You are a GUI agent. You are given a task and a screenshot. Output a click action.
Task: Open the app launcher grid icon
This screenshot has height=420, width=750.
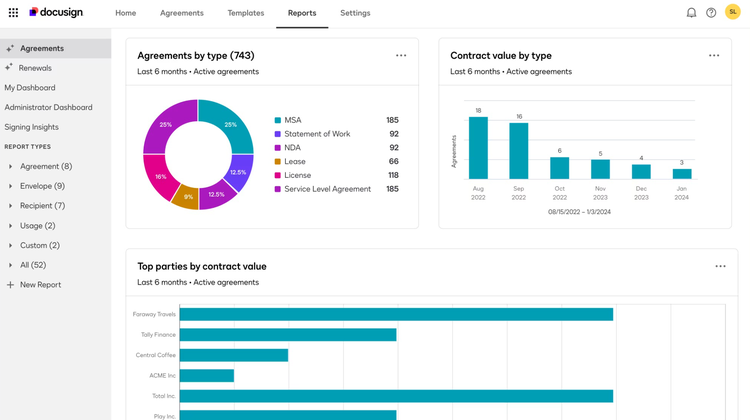[x=13, y=13]
